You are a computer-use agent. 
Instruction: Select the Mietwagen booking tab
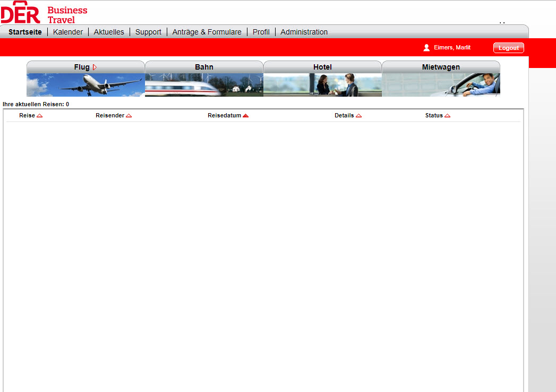pos(441,67)
